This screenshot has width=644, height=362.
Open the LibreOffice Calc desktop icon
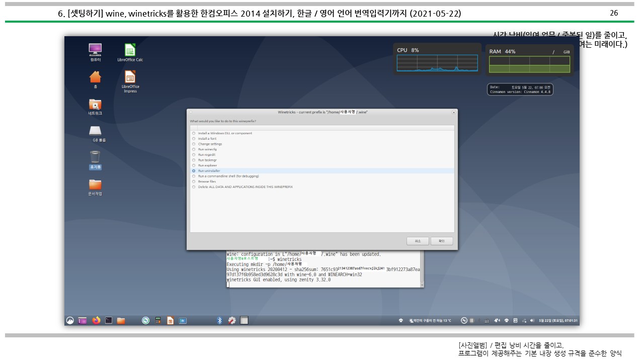130,52
